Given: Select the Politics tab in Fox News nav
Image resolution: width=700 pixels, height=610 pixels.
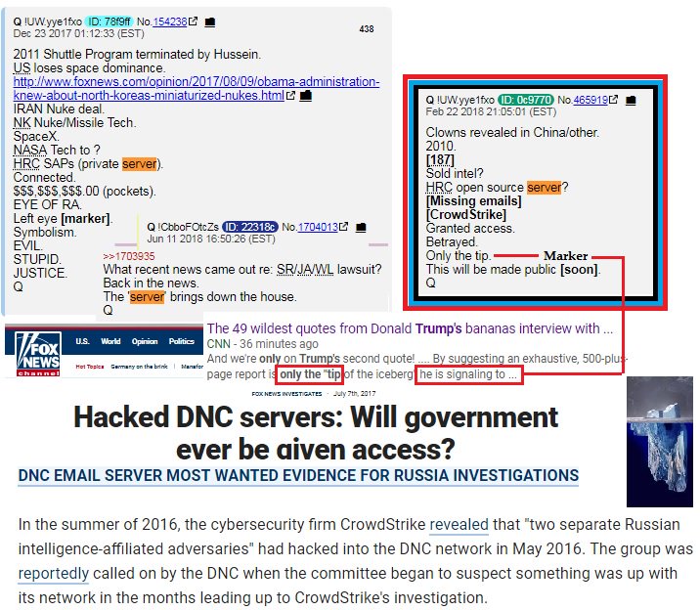Looking at the screenshot, I should tap(181, 341).
